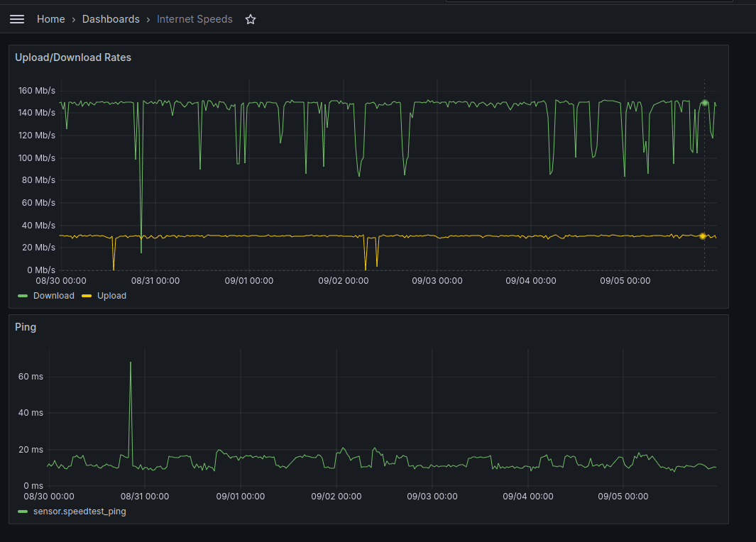Select the highlighted yellow point on Upload series
The image size is (756, 542).
(x=703, y=236)
